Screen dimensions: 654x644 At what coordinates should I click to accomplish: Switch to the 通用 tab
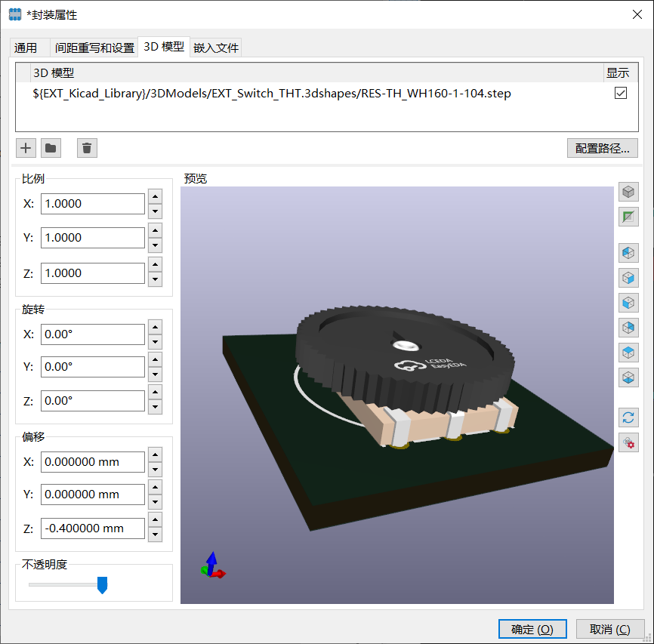26,48
